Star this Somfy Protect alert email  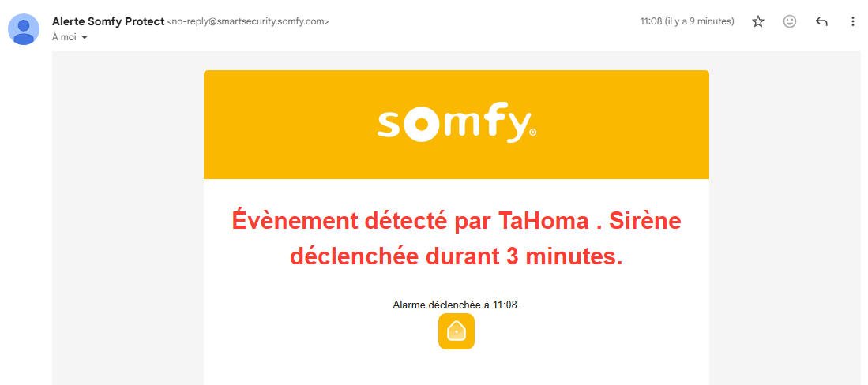[758, 22]
